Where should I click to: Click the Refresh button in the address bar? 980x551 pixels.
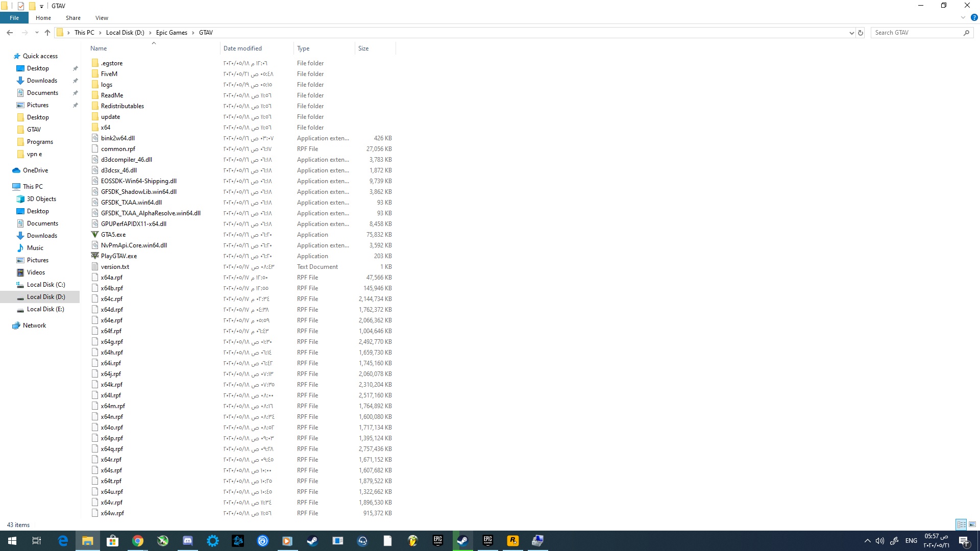point(861,33)
